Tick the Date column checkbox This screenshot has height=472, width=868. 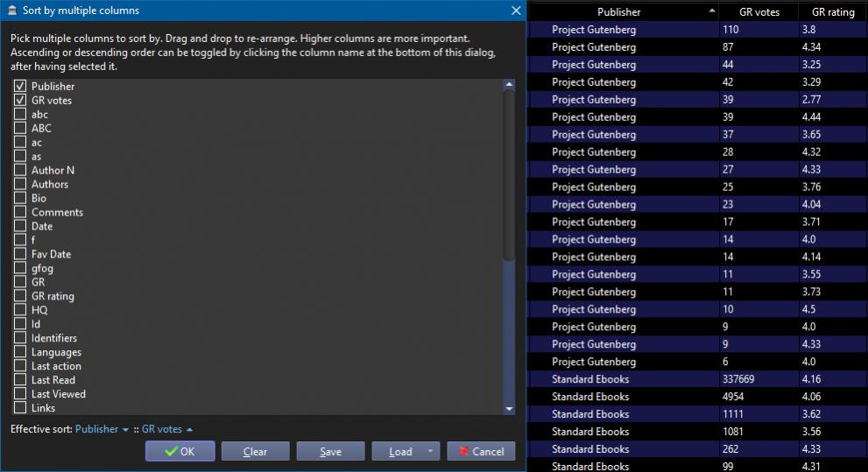tap(20, 226)
